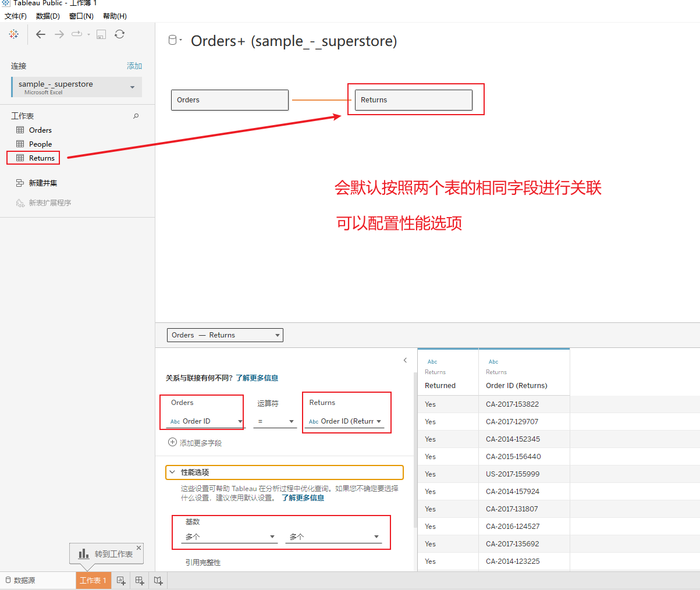Viewport: 700px width, 590px height.
Task: Click the orange relationship line between the tables
Action: (322, 100)
